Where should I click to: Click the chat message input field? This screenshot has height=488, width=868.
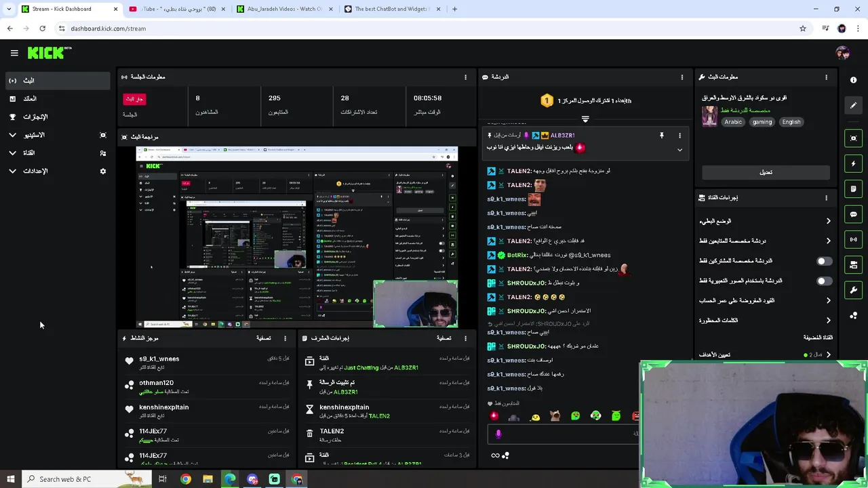pos(563,434)
